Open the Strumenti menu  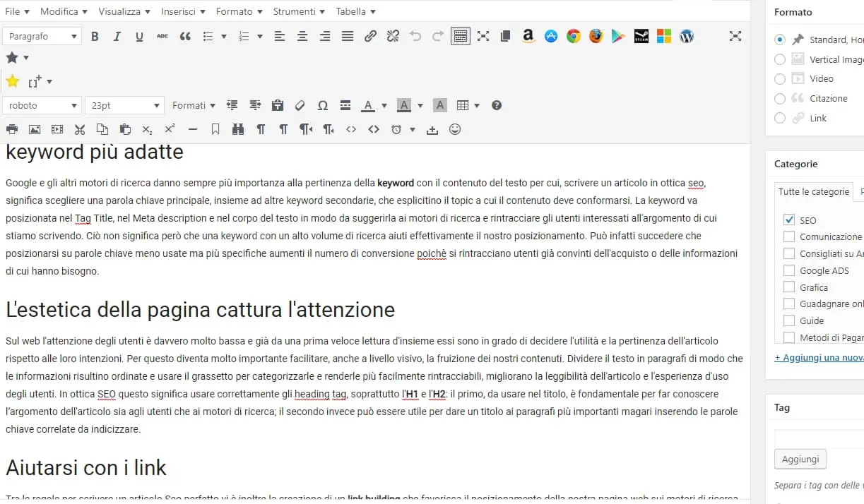click(300, 11)
